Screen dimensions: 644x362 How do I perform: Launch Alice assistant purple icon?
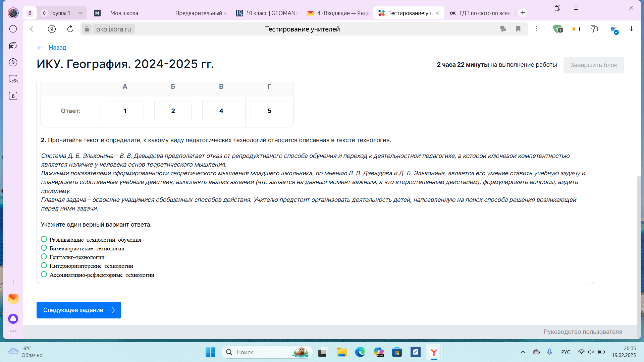[13, 319]
